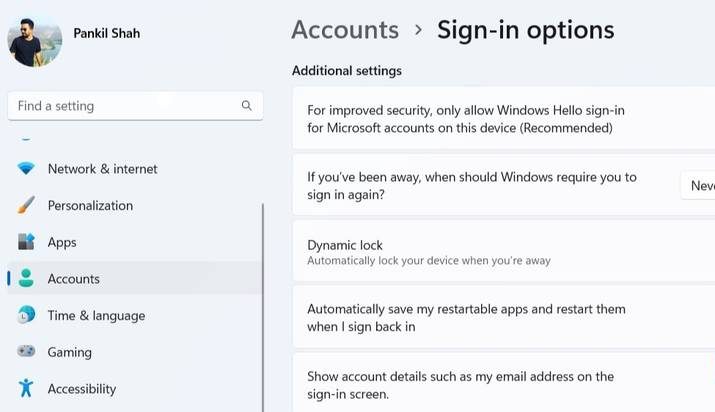Click the restartable apps setting row
The width and height of the screenshot is (715, 412).
[503, 318]
